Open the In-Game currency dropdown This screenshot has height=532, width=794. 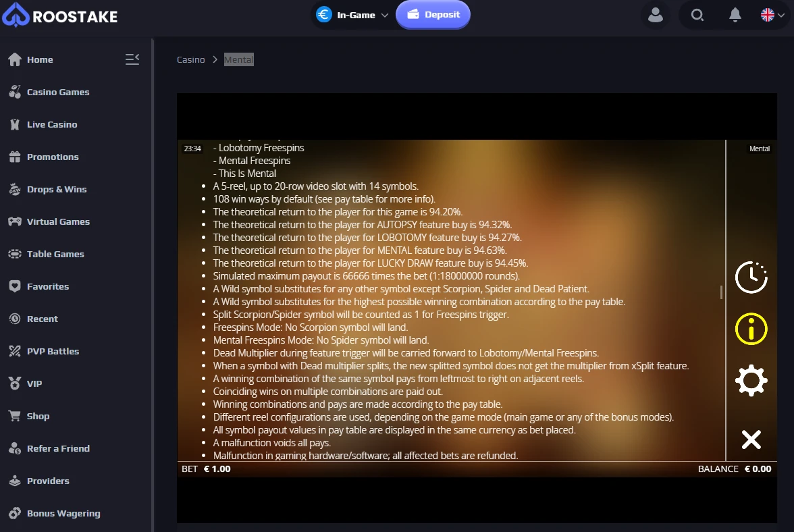(x=353, y=15)
